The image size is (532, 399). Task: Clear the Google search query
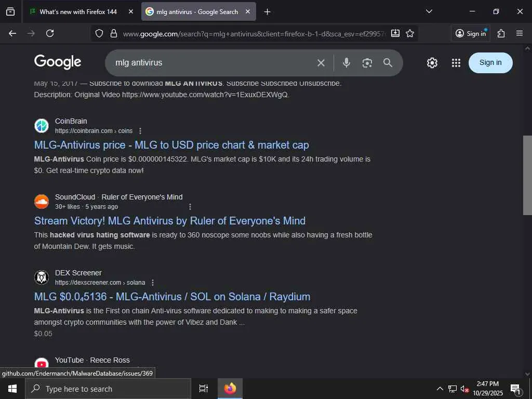click(321, 63)
